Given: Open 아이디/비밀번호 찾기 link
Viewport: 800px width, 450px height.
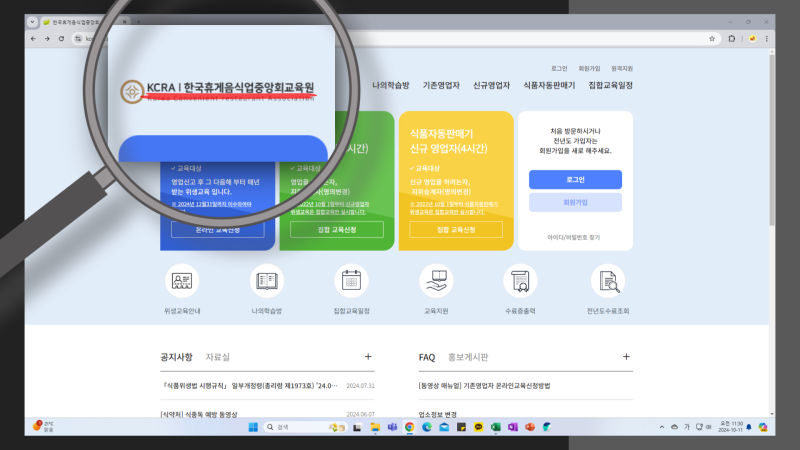Looking at the screenshot, I should (x=574, y=237).
